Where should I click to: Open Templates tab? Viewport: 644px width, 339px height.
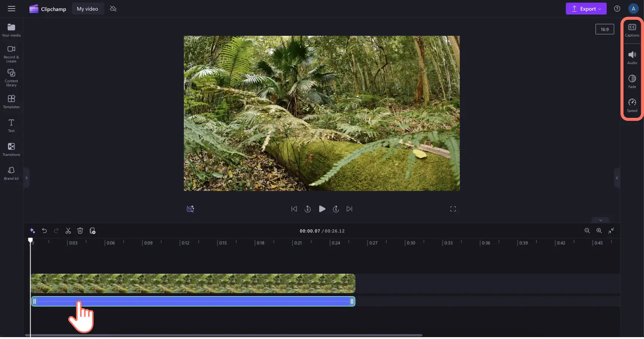click(x=12, y=102)
